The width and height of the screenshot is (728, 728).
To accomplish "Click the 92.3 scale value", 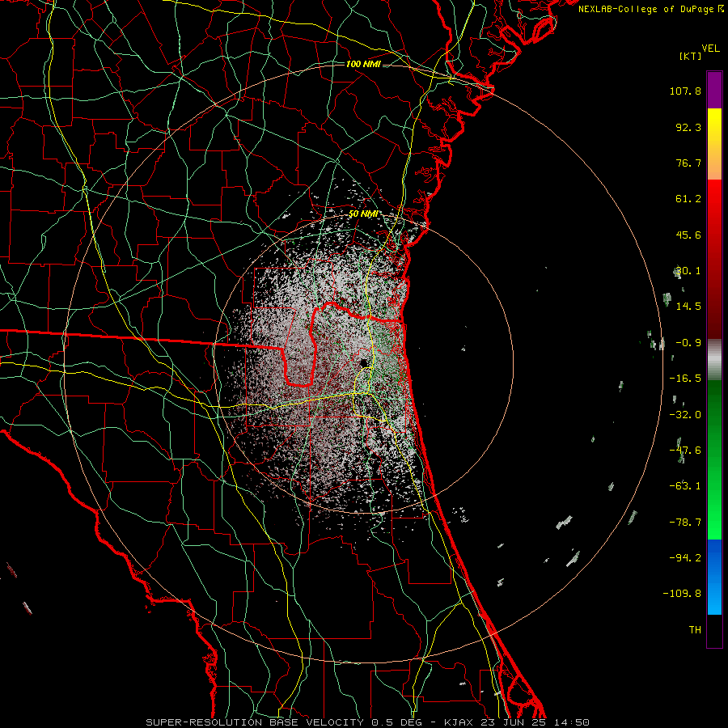I will coord(688,127).
